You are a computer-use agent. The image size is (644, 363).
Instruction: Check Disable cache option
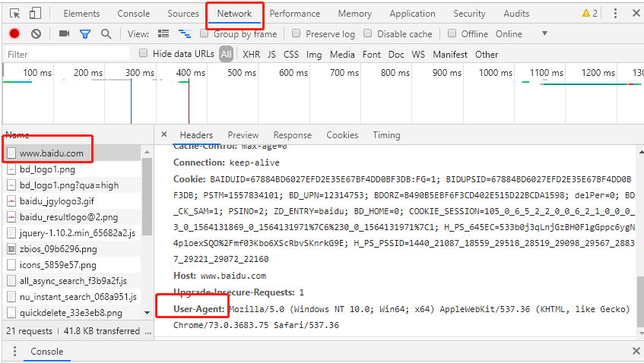367,33
